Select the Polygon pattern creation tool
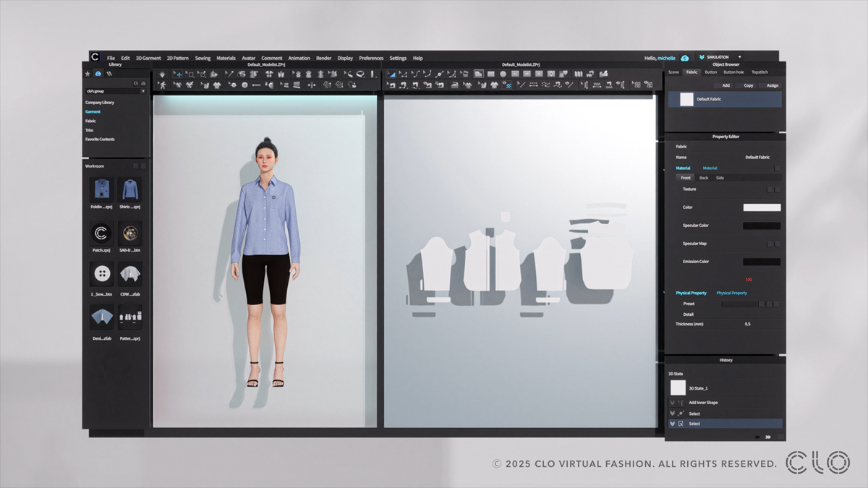 477,74
